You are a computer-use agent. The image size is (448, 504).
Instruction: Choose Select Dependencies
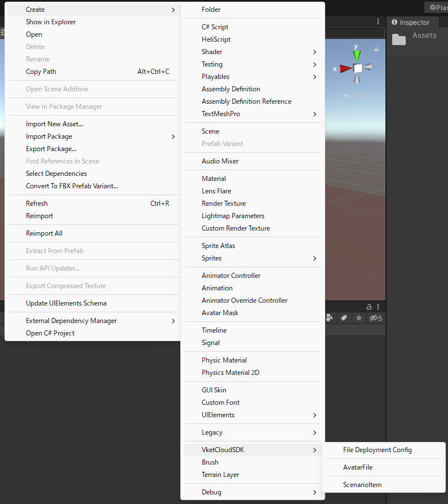(94, 174)
